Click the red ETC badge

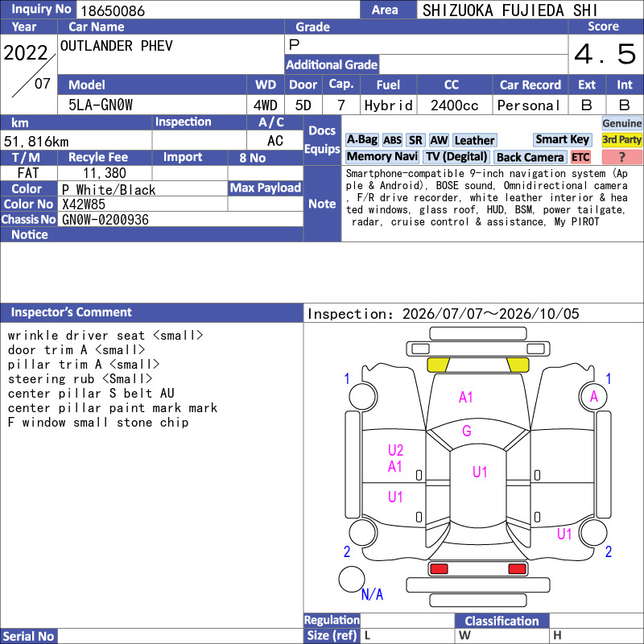(580, 157)
